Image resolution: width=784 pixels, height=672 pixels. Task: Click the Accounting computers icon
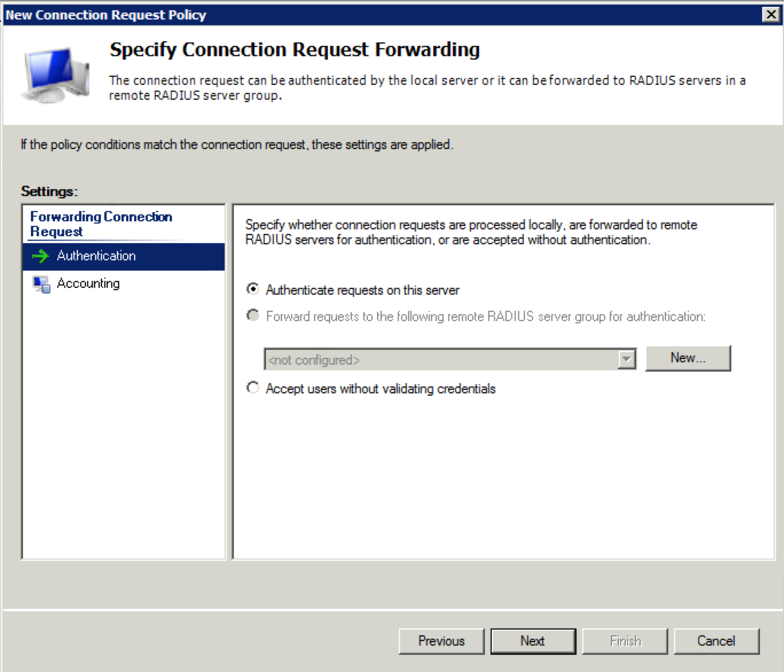click(x=41, y=284)
